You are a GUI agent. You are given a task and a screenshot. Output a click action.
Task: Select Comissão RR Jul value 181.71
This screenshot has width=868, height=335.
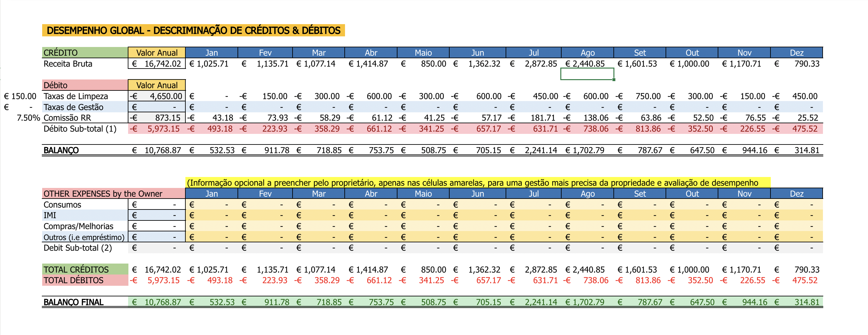point(533,118)
